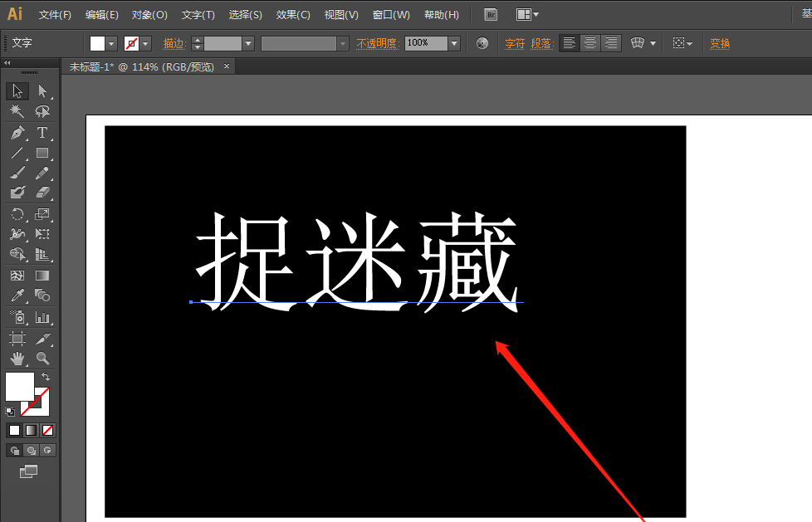812x522 pixels.
Task: Set paragraph alignment to right
Action: pyautogui.click(x=611, y=43)
